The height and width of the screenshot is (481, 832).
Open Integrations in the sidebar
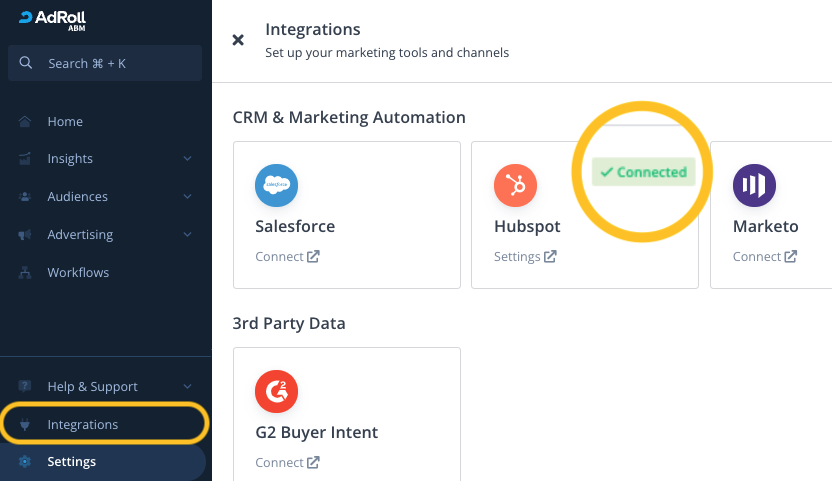[x=82, y=425]
